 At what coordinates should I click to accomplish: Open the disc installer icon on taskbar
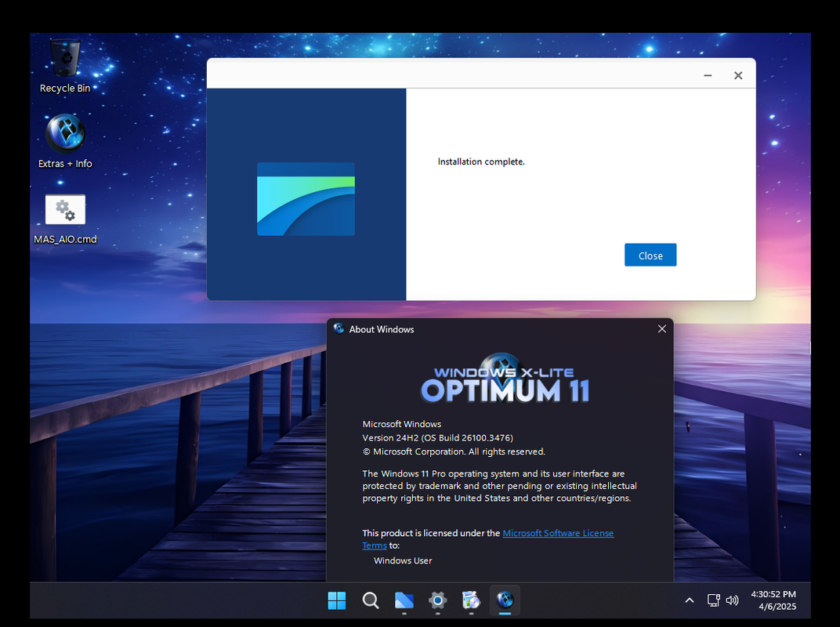(x=471, y=600)
